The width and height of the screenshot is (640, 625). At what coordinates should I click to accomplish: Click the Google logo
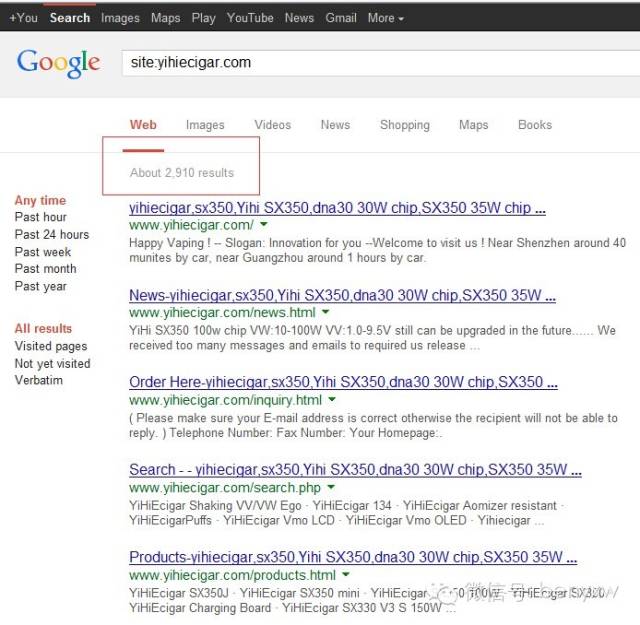[x=58, y=63]
